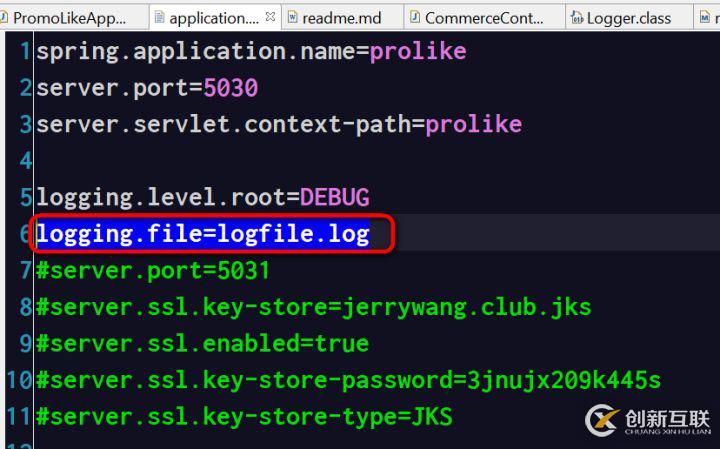Open the readme.md tab
Screen dimensions: 720x449
(x=342, y=18)
